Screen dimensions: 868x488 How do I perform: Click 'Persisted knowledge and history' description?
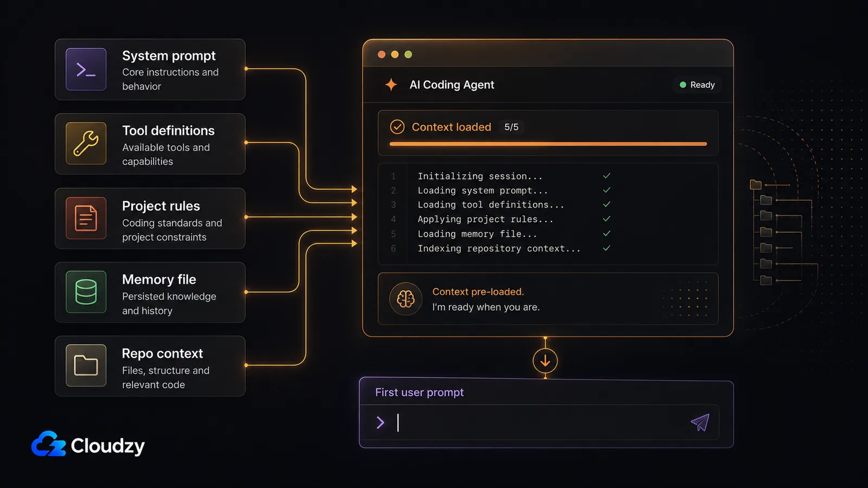coord(169,304)
